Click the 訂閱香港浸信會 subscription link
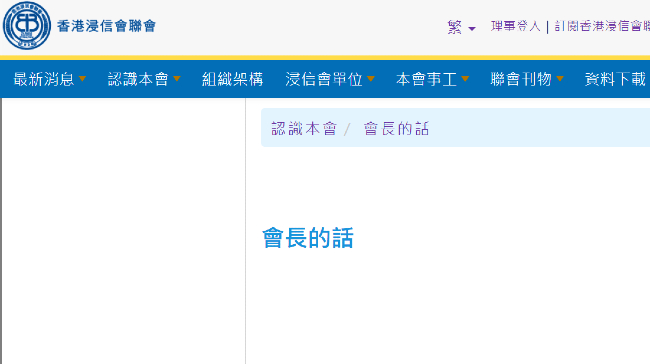650x364 pixels. click(x=602, y=27)
